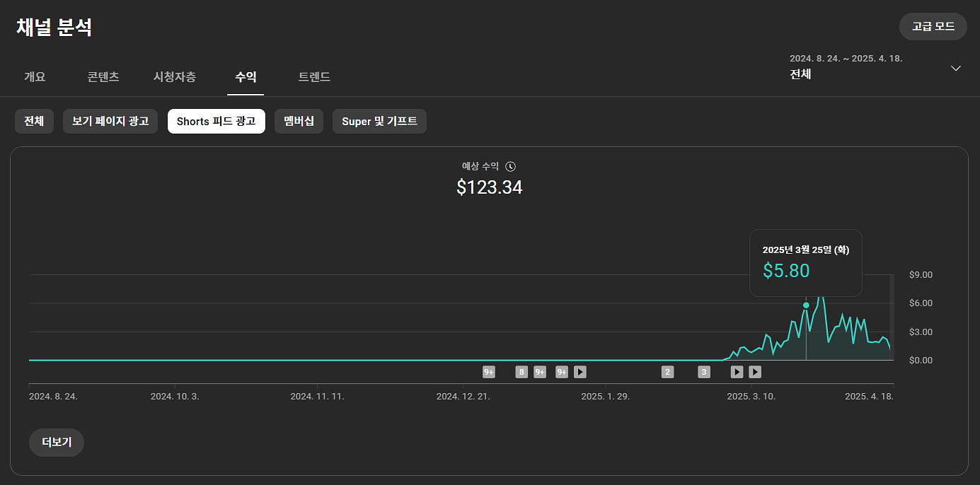Filter by 보기 페이지 광고 chip

(110, 121)
